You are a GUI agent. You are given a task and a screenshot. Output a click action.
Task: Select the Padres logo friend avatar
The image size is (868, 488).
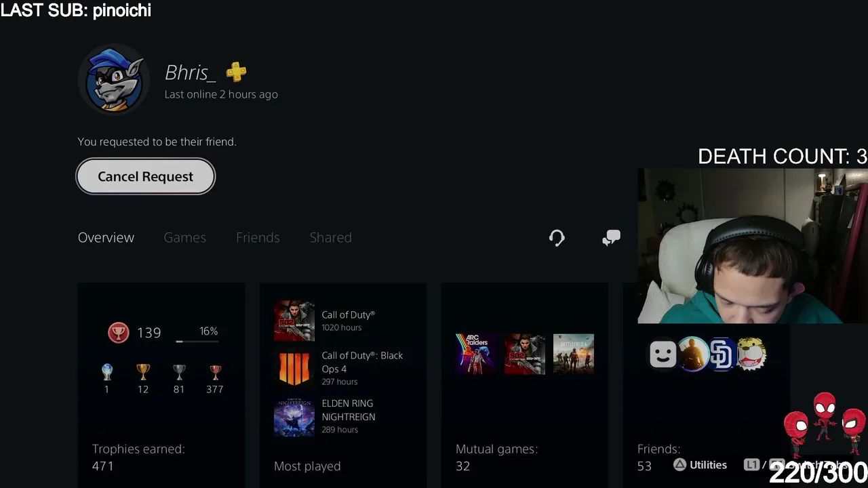(x=722, y=354)
